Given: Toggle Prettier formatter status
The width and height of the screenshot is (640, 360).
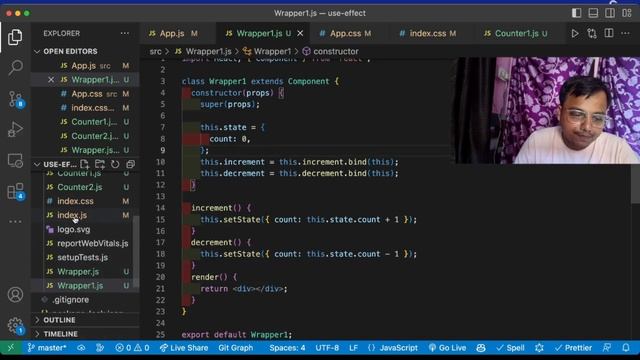Looking at the screenshot, I should pyautogui.click(x=573, y=348).
